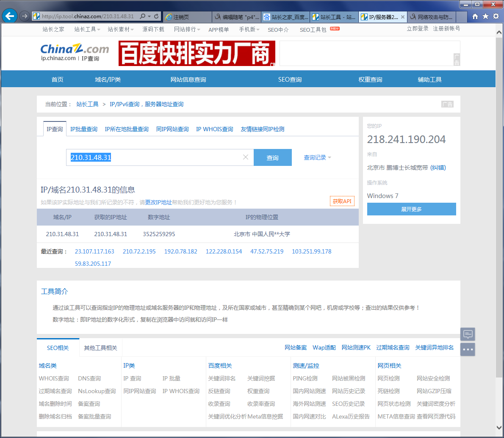Select the IP所在地批量查询 tab
504x438 pixels.
pyautogui.click(x=127, y=129)
